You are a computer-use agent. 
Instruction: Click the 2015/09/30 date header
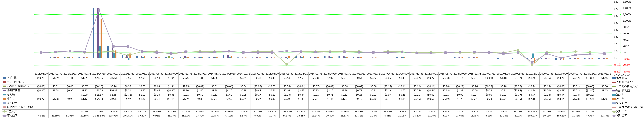point(286,74)
